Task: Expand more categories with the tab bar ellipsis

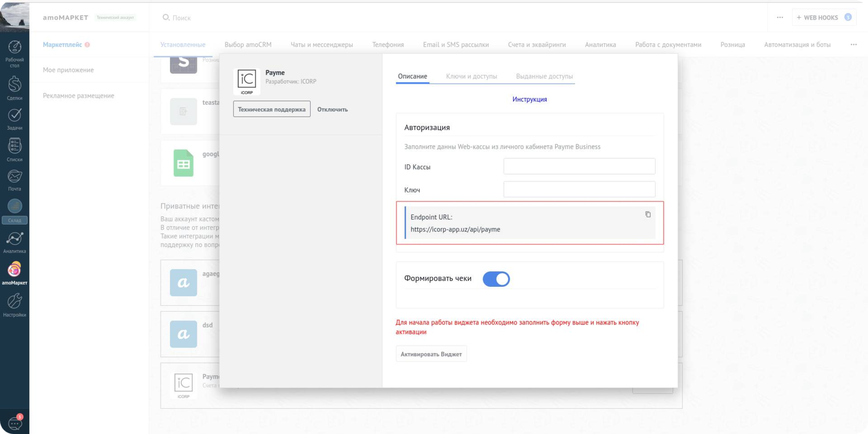Action: pyautogui.click(x=854, y=44)
